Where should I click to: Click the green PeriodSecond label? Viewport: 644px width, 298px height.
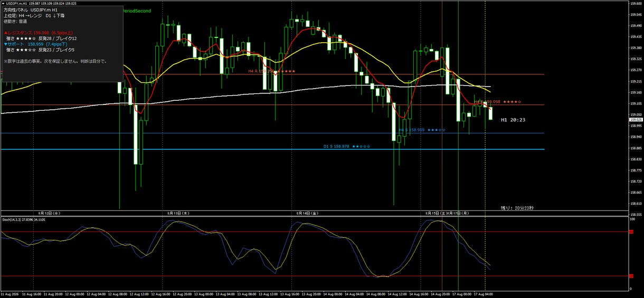coord(137,11)
